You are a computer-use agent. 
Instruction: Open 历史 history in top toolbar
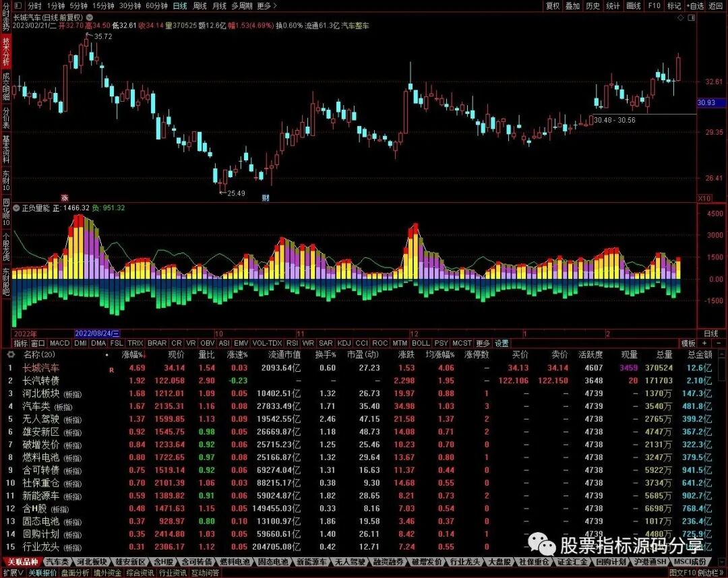(593, 5)
